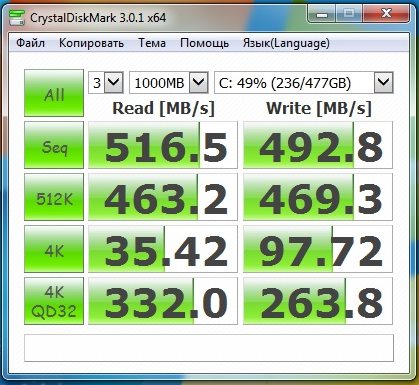Screen dimensions: 419x385
Task: Start the 512K random test
Action: [54, 197]
